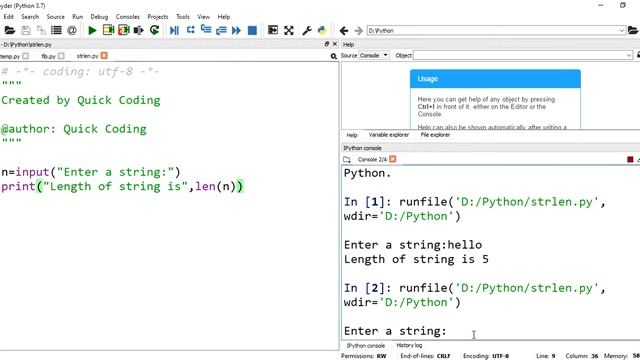Stop console execution with red square
Image resolution: width=640 pixels, height=360 pixels.
click(630, 159)
